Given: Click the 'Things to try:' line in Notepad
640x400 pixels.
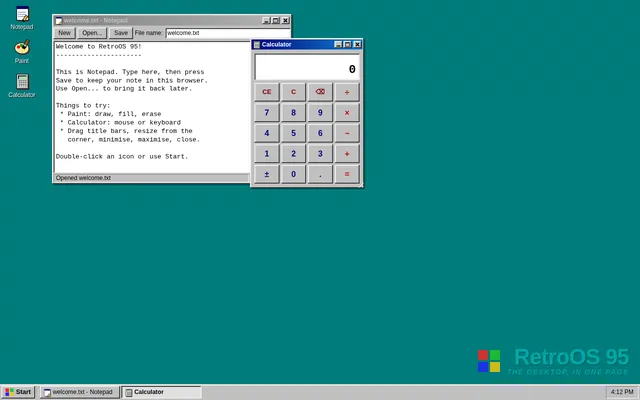Looking at the screenshot, I should pos(83,105).
